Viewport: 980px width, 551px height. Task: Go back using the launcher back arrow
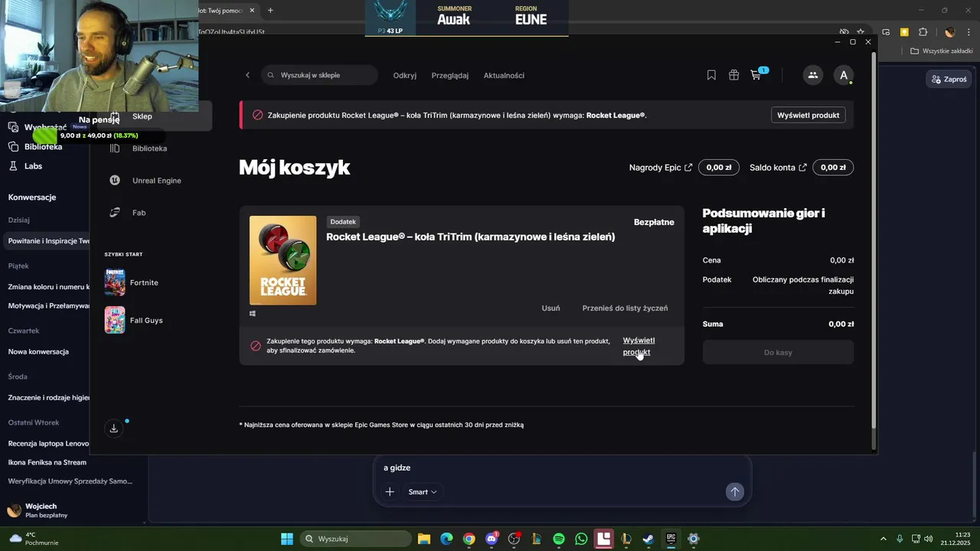click(247, 75)
